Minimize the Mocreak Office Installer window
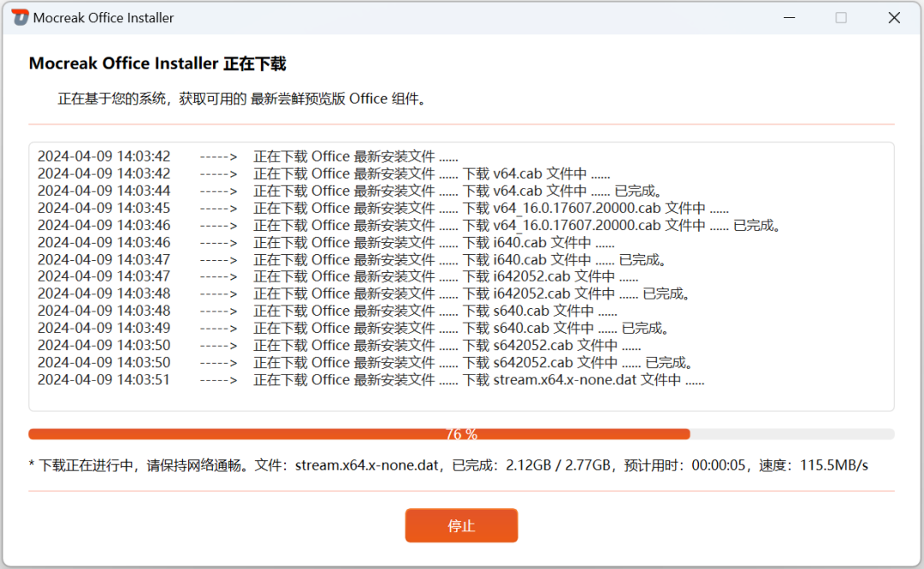This screenshot has height=569, width=924. (x=788, y=17)
